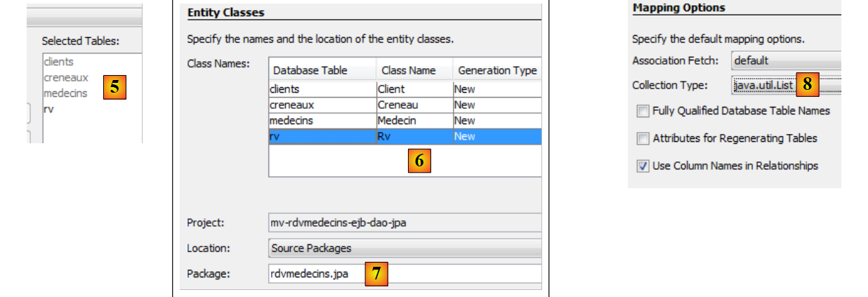Viewport: 868px width, 297px height.
Task: Select creneaux in Selected Tables list
Action: click(x=66, y=77)
